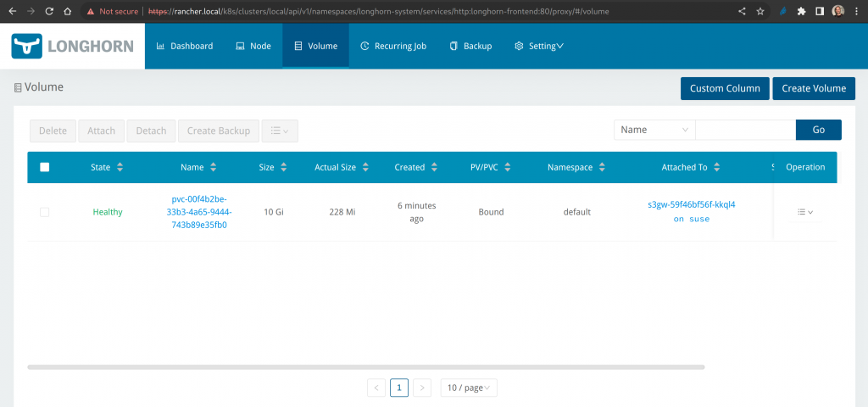Open volume row Operation menu

coord(804,212)
